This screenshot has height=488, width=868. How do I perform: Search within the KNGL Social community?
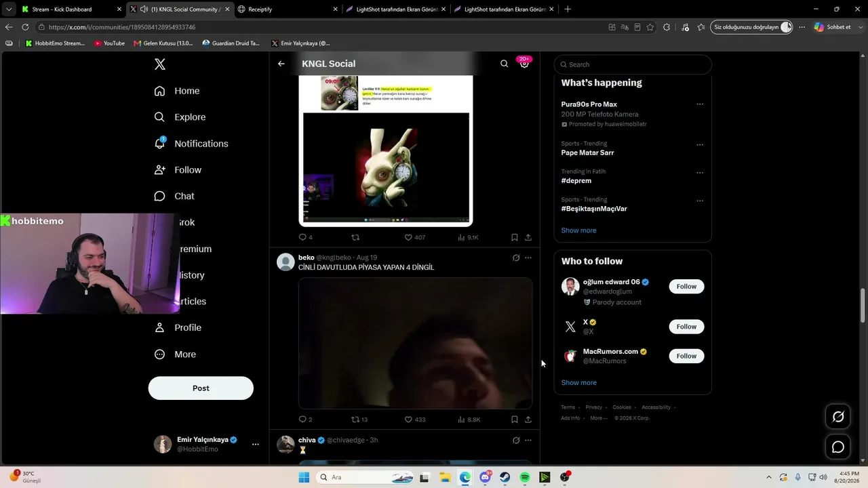click(504, 64)
